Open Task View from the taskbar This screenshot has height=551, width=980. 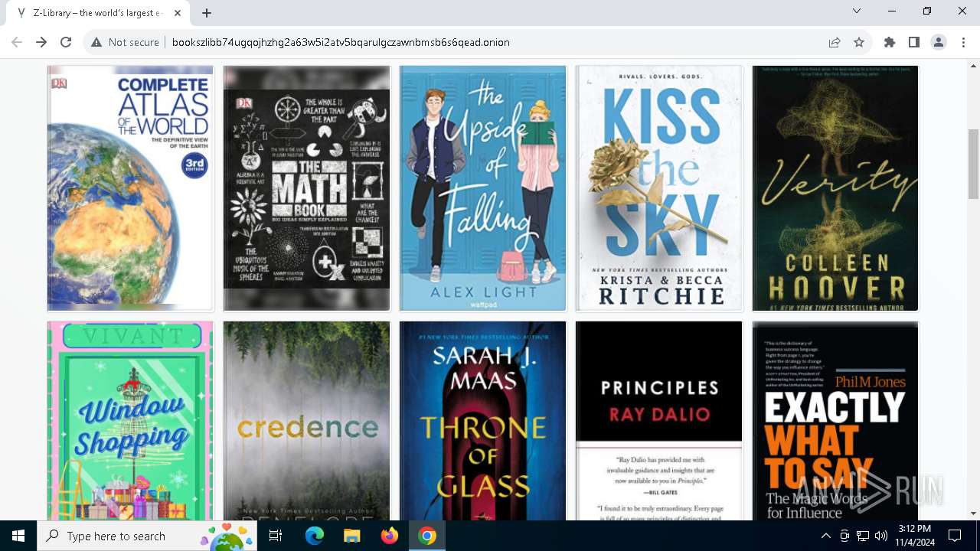pyautogui.click(x=276, y=536)
